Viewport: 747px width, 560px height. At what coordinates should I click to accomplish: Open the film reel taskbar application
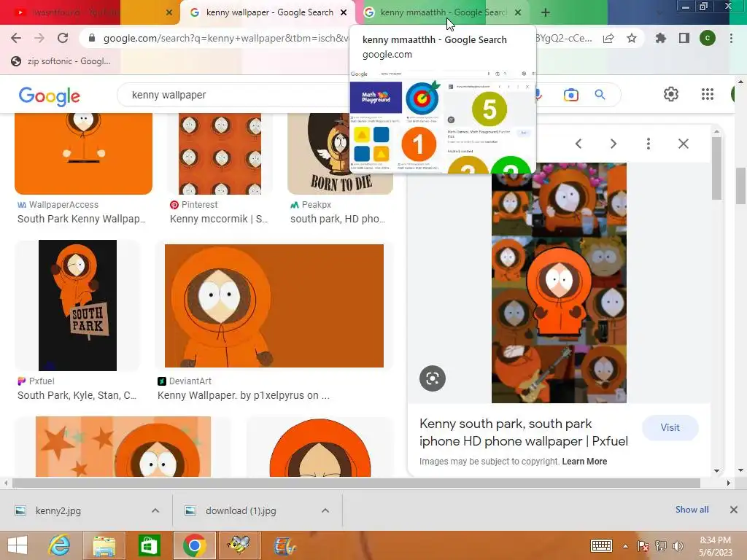(285, 545)
